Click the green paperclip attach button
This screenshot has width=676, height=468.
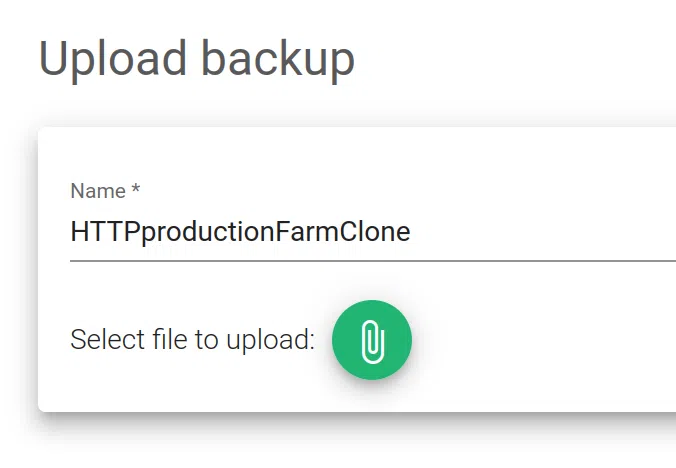[x=371, y=340]
